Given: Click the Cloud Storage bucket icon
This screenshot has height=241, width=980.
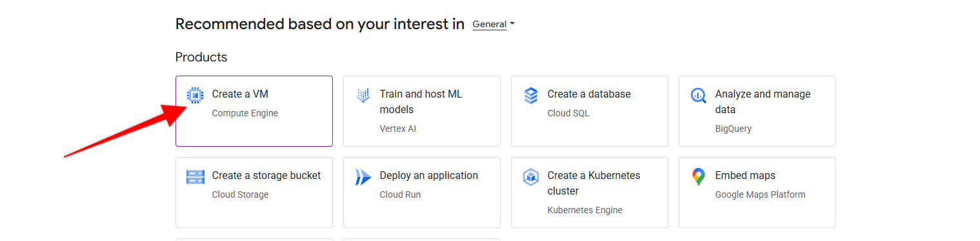Looking at the screenshot, I should coord(195,177).
